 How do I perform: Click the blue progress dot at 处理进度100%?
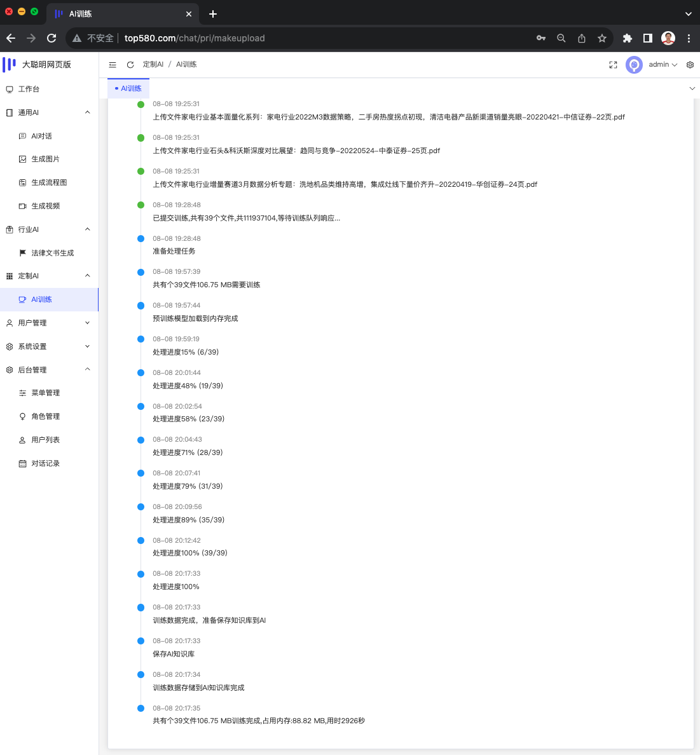click(141, 574)
